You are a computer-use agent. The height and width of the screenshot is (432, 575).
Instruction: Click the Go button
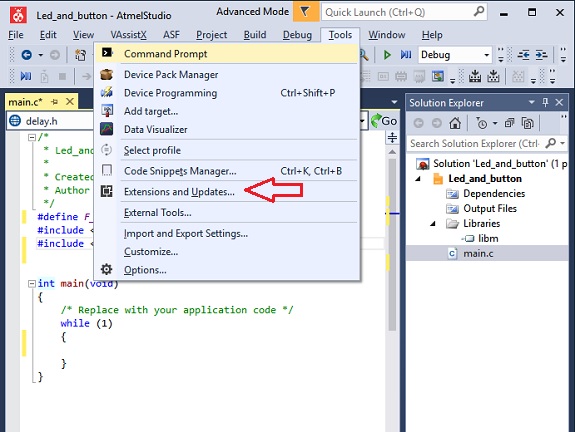[384, 121]
